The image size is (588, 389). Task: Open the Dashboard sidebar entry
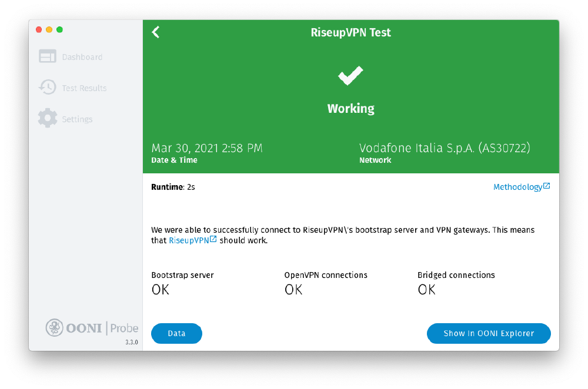[x=82, y=56]
